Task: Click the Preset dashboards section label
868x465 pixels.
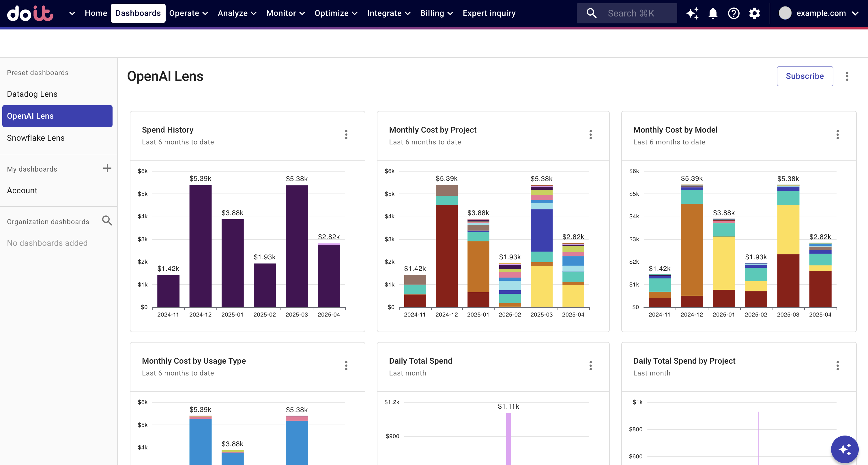Action: 38,73
